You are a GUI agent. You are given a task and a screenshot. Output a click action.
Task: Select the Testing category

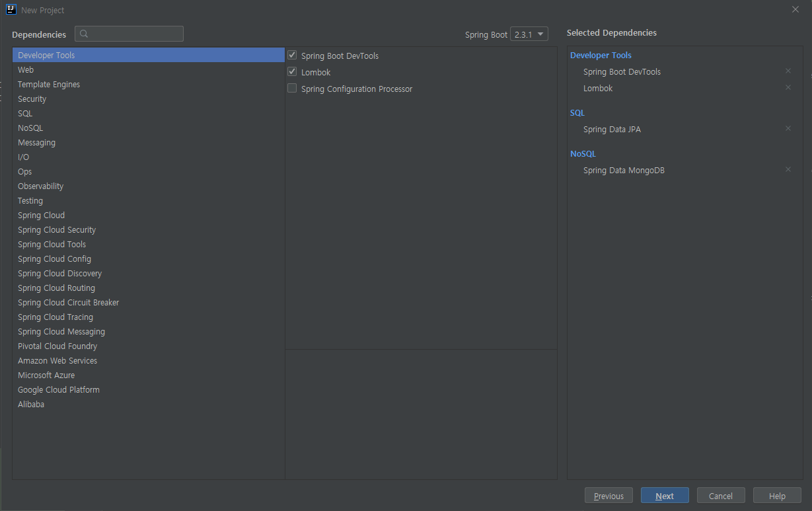tap(149, 200)
